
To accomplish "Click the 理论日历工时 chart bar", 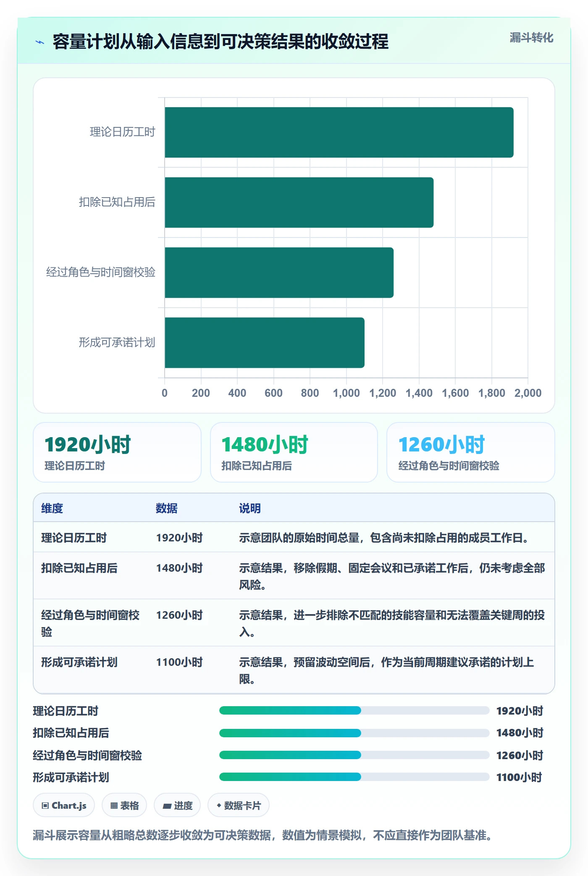I will pos(339,132).
